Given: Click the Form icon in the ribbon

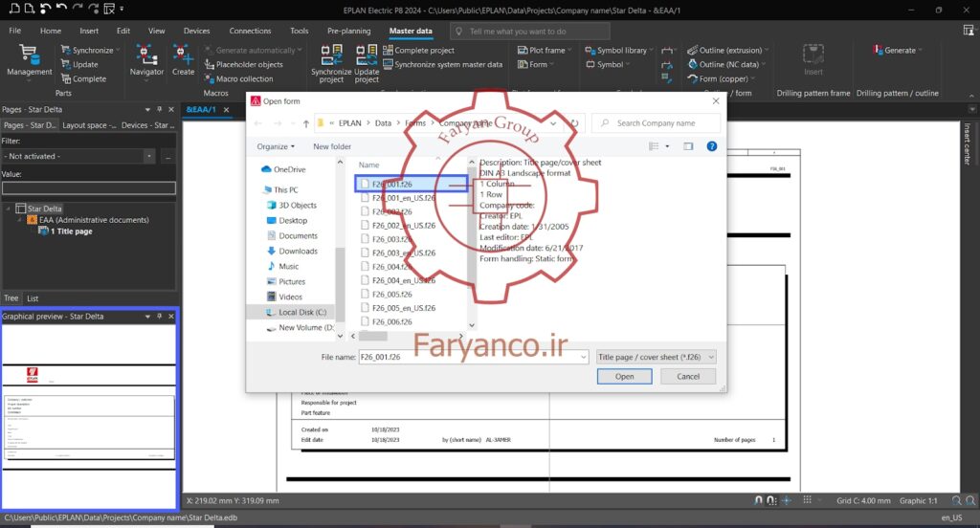Looking at the screenshot, I should pyautogui.click(x=523, y=64).
